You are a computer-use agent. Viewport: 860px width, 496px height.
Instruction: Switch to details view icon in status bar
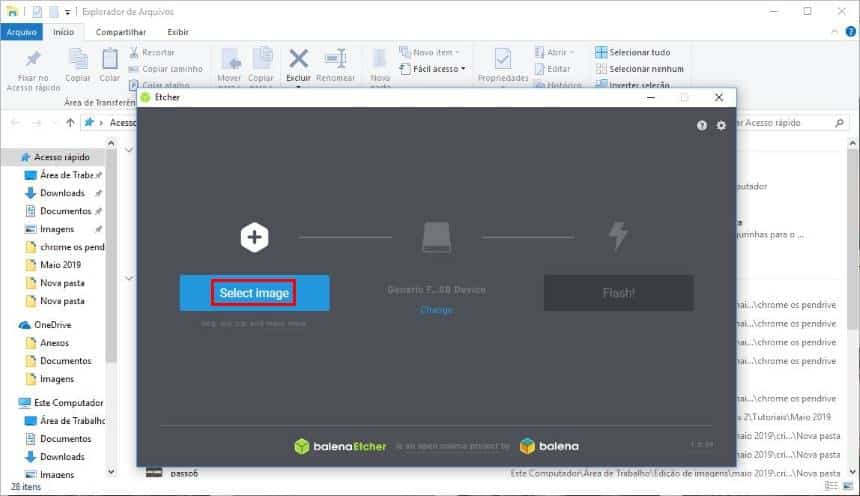pyautogui.click(x=831, y=486)
